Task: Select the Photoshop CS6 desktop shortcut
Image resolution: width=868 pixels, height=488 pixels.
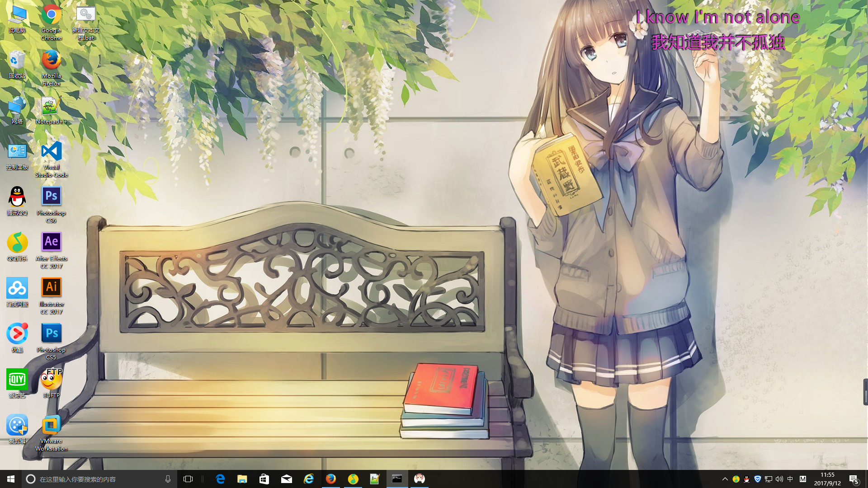Action: (x=52, y=205)
